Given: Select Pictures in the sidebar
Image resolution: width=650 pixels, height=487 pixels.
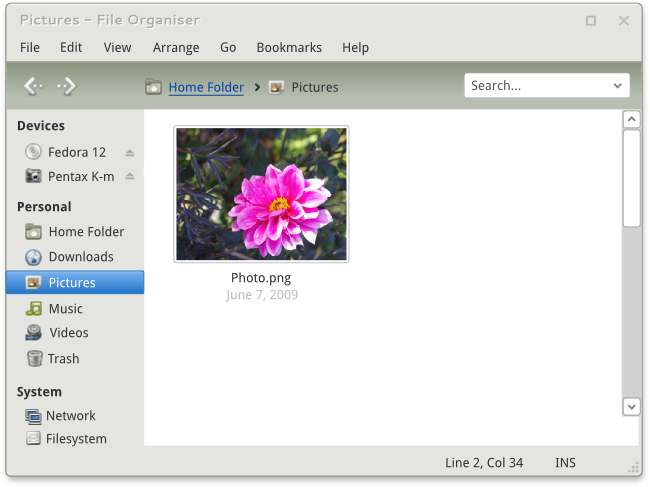Looking at the screenshot, I should [75, 283].
